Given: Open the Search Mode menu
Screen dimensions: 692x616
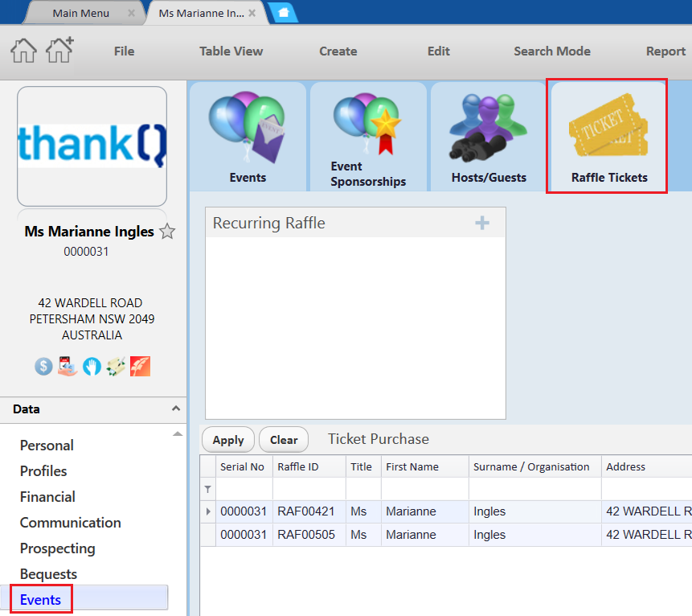Looking at the screenshot, I should click(x=551, y=51).
